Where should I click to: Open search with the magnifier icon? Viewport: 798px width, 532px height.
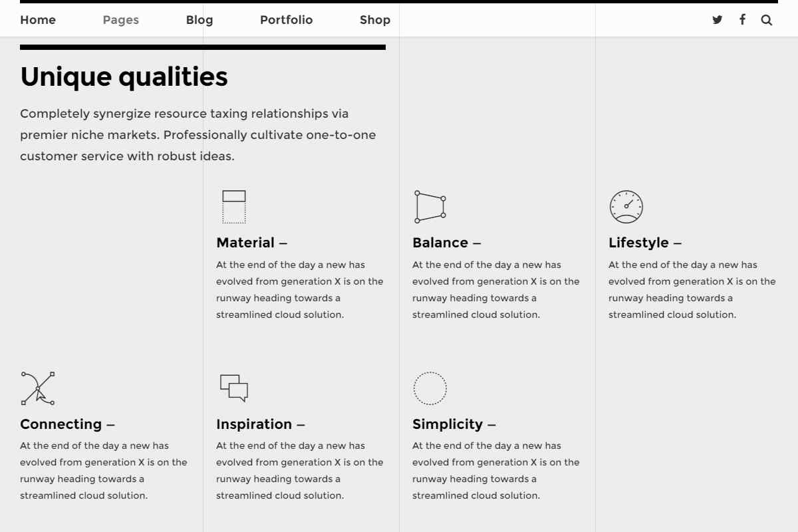(x=767, y=20)
